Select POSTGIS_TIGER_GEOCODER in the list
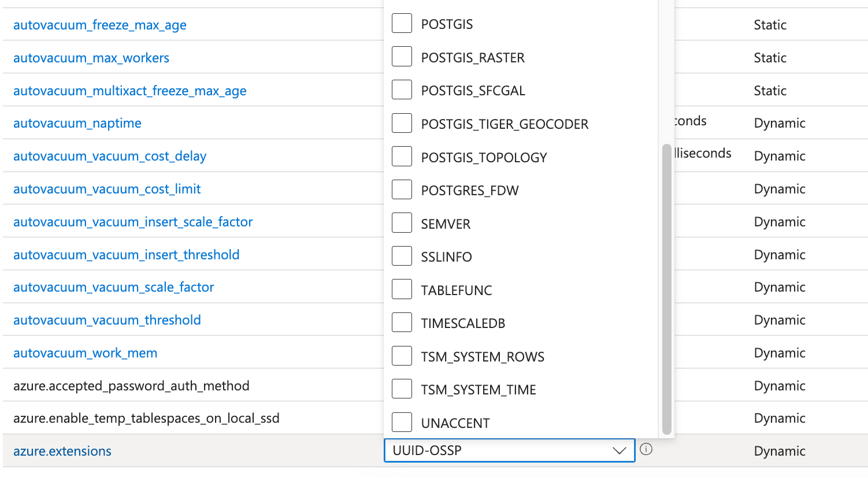The image size is (868, 477). click(402, 124)
